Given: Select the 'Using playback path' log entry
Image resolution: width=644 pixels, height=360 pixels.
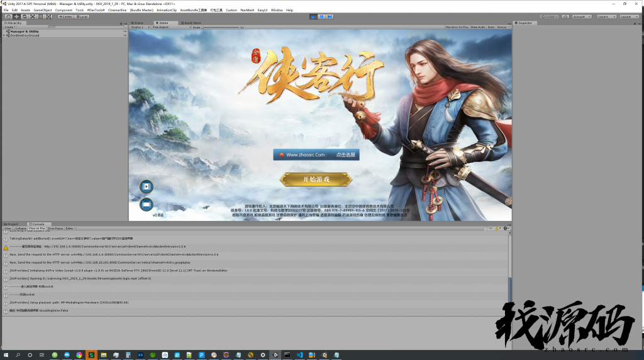Looking at the screenshot, I should [x=255, y=303].
